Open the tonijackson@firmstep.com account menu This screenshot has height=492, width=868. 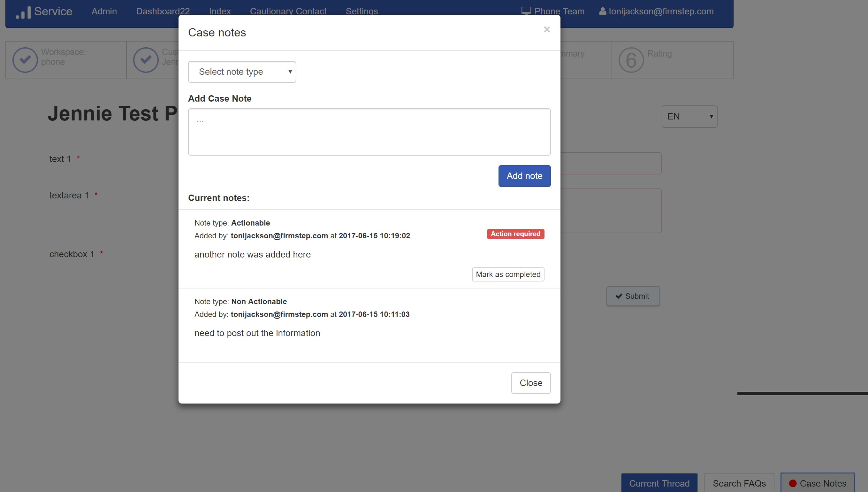tap(656, 11)
